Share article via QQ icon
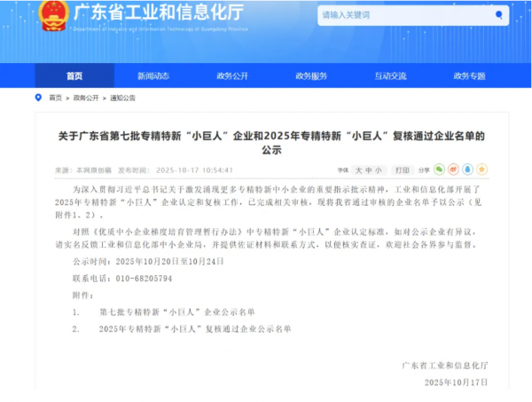The width and height of the screenshot is (532, 402). tap(467, 169)
